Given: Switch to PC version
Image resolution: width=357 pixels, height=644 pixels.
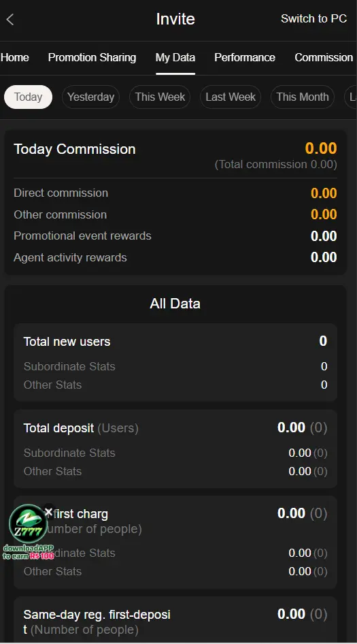Looking at the screenshot, I should (313, 18).
